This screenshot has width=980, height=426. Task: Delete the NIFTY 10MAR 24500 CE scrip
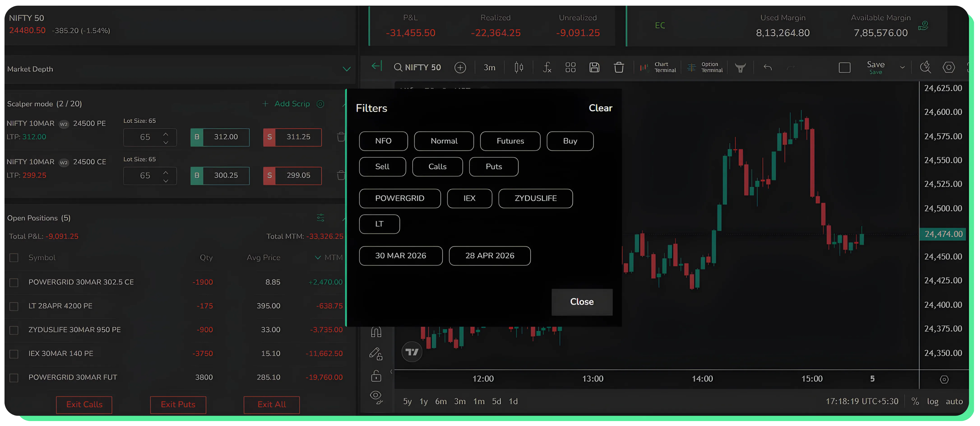tap(341, 176)
